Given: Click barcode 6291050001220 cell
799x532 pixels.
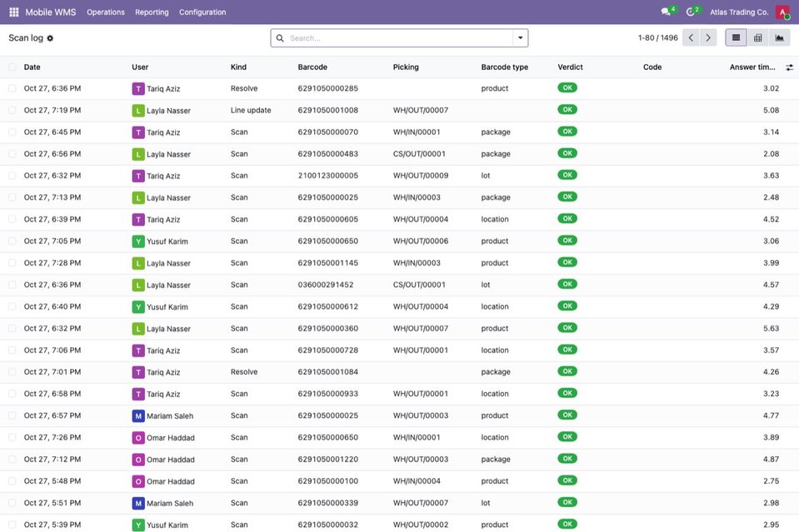Looking at the screenshot, I should click(x=328, y=460).
